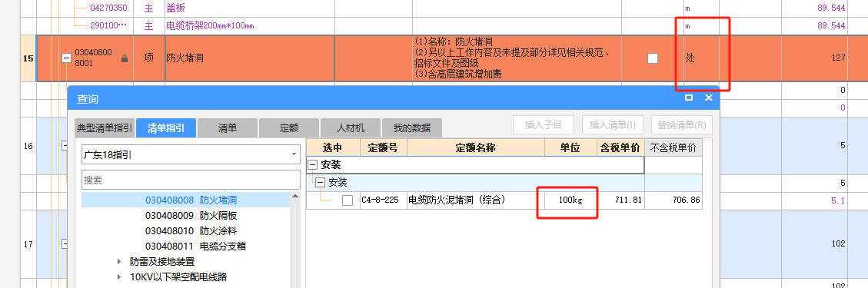Select 030408010 防火涂料
868x288 pixels.
coord(191,231)
